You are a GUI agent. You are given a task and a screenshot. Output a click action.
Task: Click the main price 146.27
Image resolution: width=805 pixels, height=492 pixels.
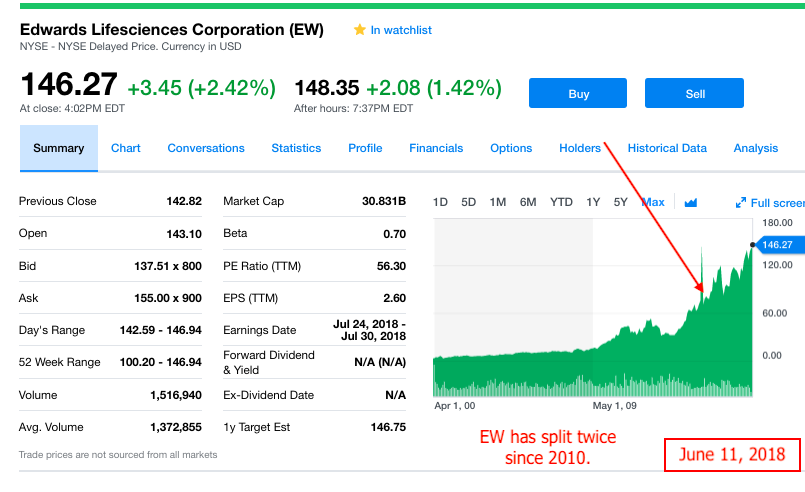click(69, 84)
